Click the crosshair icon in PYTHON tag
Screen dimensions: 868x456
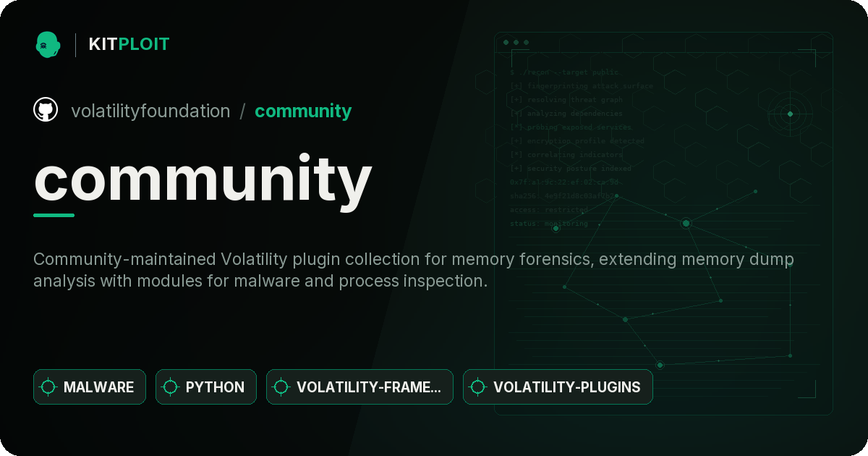pyautogui.click(x=171, y=387)
